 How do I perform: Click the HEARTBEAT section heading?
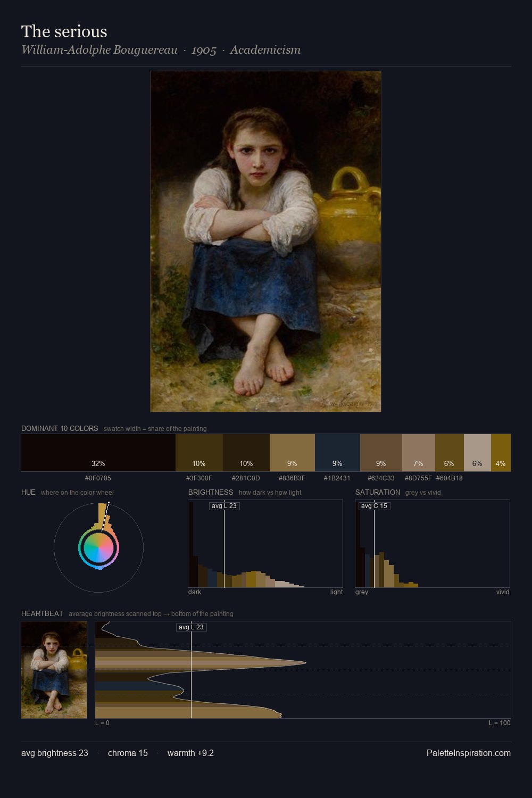(42, 613)
